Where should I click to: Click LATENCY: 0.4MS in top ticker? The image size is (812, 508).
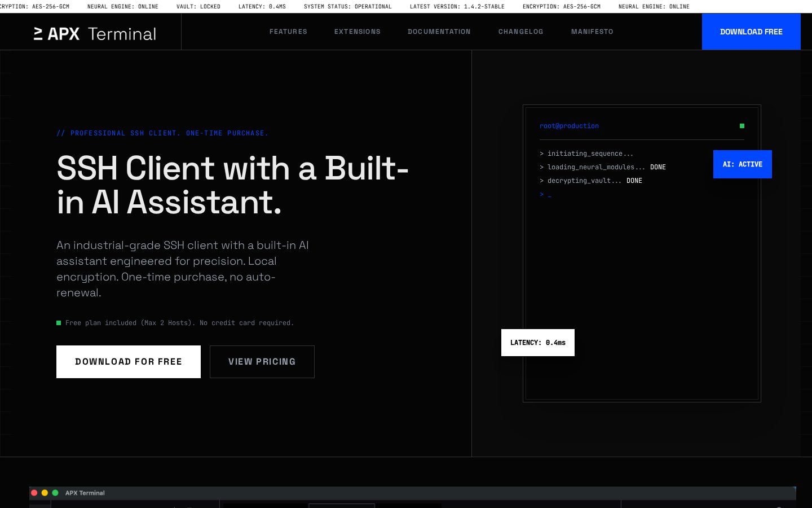262,7
